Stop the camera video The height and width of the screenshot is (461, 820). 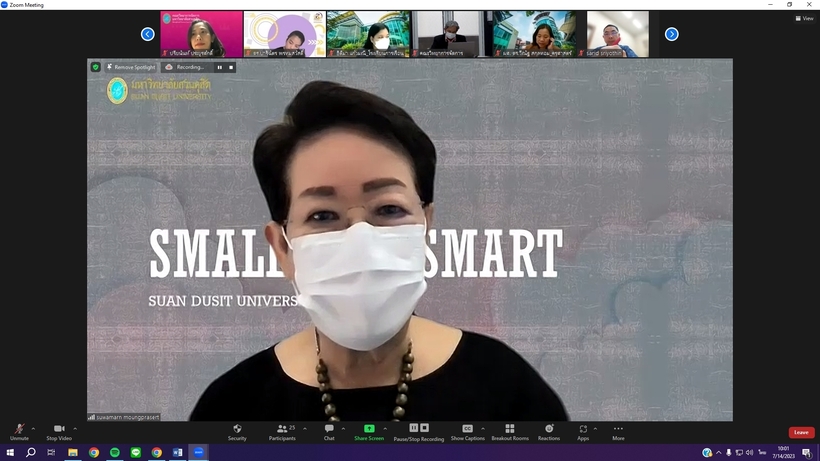tap(59, 432)
